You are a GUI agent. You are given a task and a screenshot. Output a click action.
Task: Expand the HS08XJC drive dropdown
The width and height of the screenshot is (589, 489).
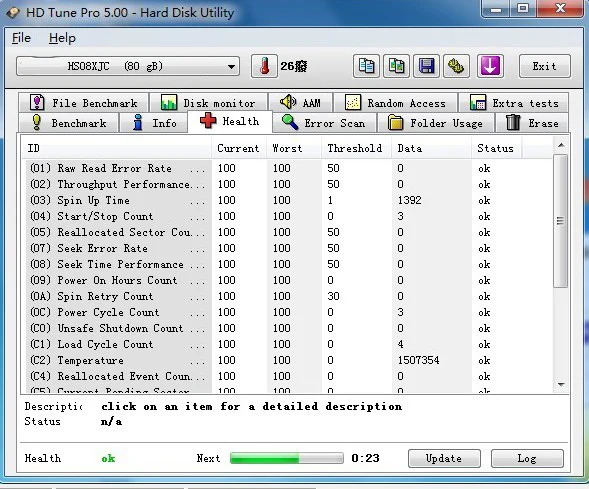coord(128,66)
